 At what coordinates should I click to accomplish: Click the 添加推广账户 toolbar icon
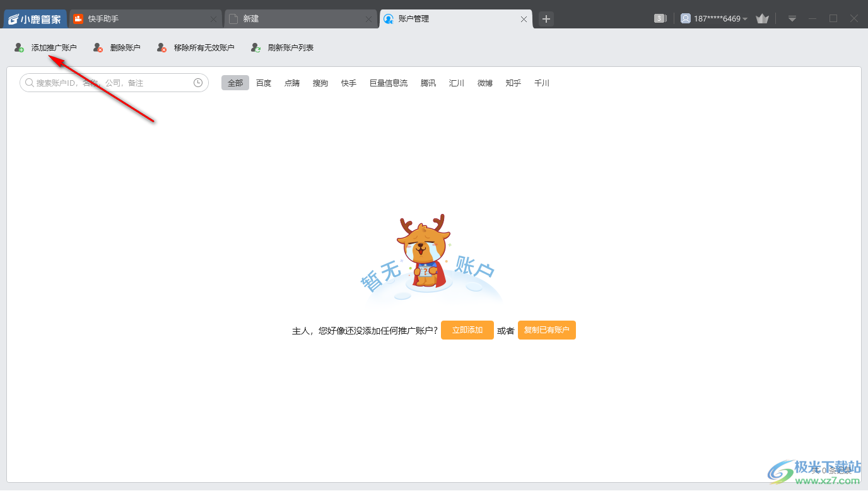20,47
